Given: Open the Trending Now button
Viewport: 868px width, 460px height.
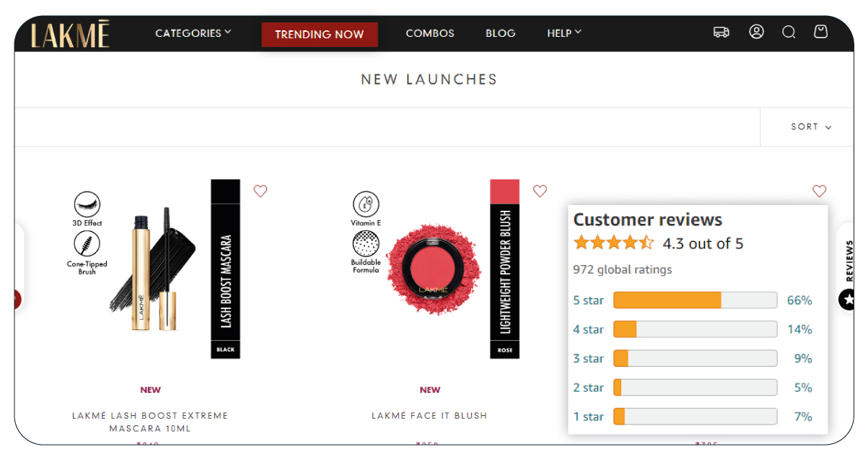Looking at the screenshot, I should 320,34.
